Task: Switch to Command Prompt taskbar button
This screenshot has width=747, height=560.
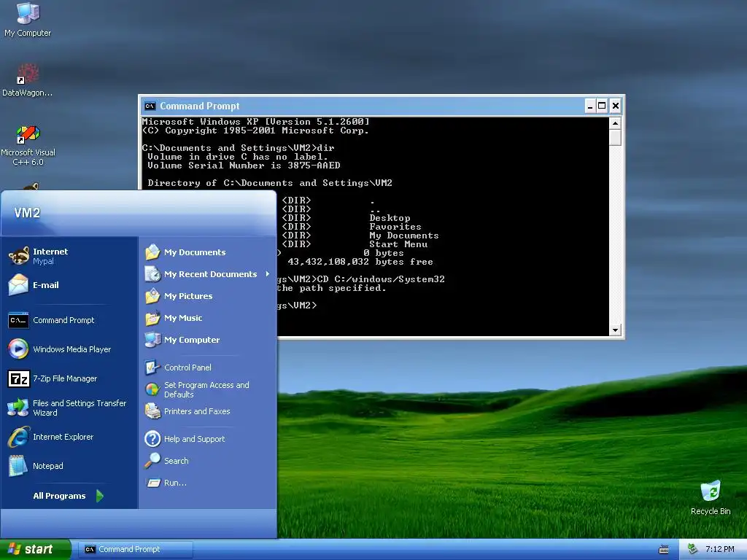Action: pos(137,549)
